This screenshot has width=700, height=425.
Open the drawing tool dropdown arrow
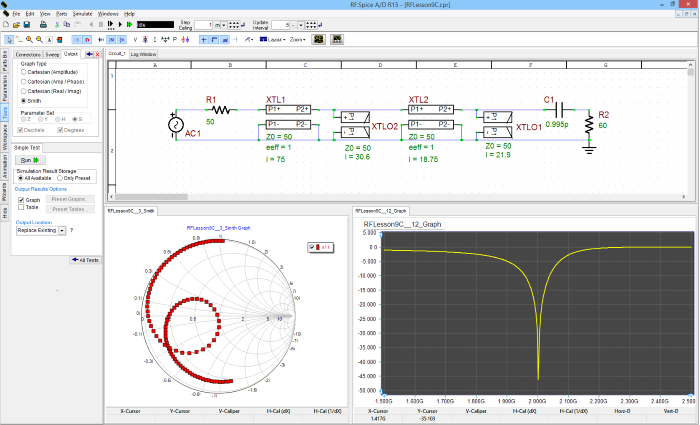tap(252, 40)
